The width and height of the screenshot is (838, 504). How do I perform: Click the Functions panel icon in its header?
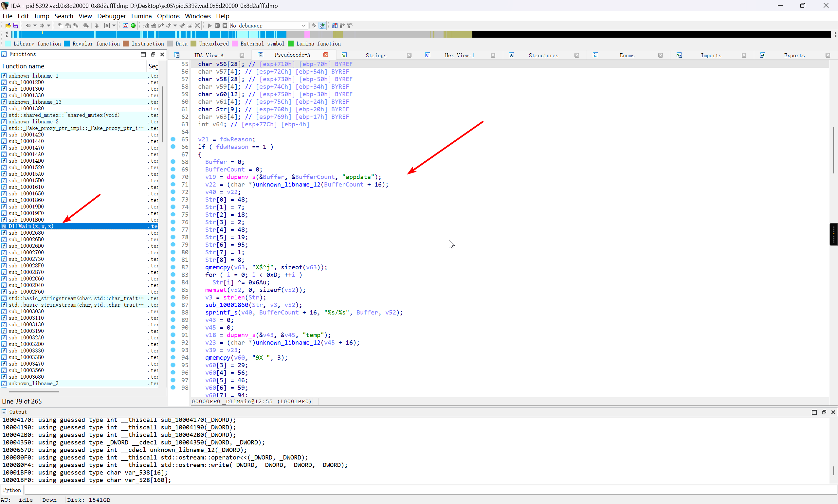tap(4, 54)
